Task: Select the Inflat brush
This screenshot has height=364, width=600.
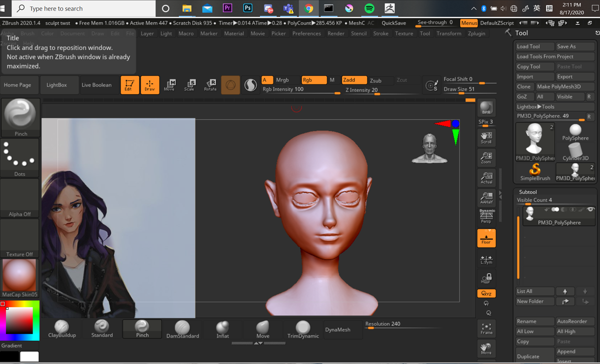Action: [222, 329]
